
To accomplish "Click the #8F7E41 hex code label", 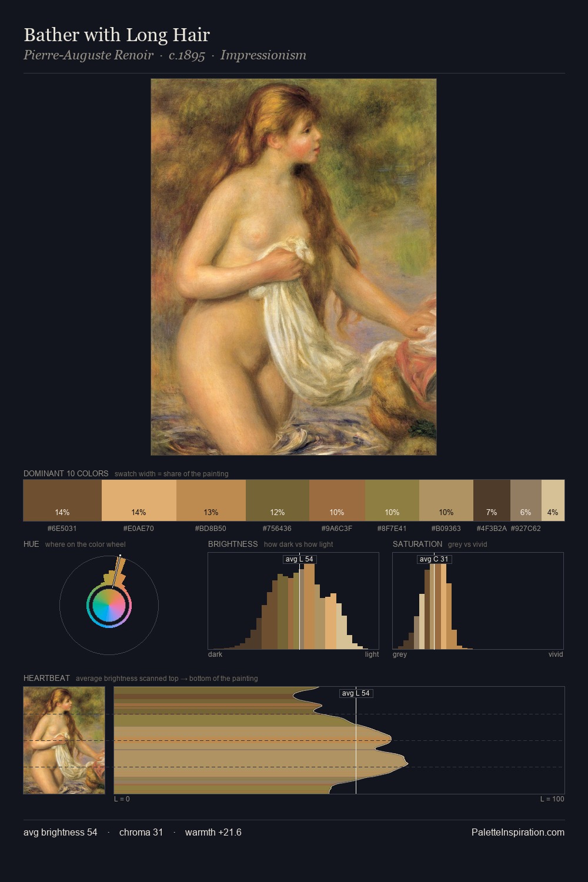I will click(392, 529).
